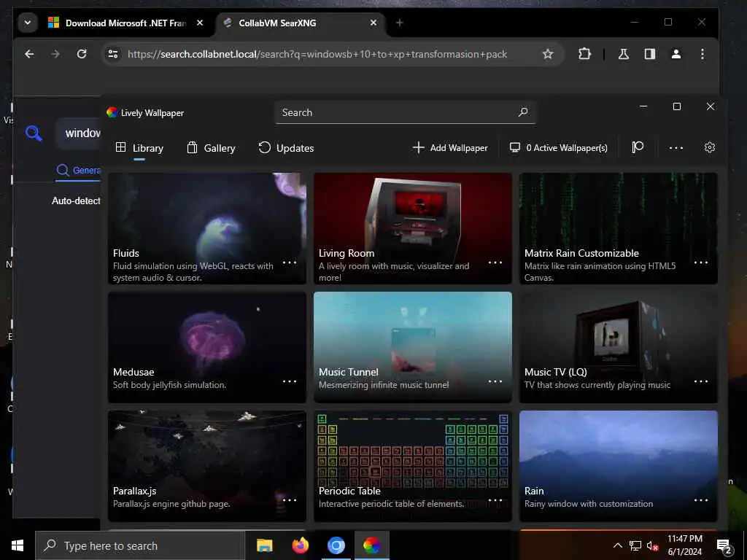This screenshot has width=747, height=560.
Task: Open the Library tab in Lively Wallpaper
Action: pyautogui.click(x=139, y=148)
